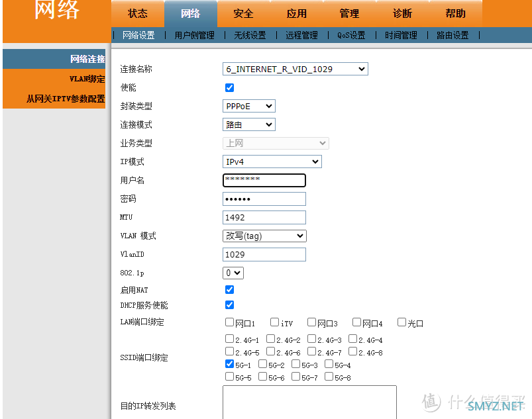The width and height of the screenshot is (532, 419).
Task: Check the iTV LAN port box
Action: coord(274,322)
